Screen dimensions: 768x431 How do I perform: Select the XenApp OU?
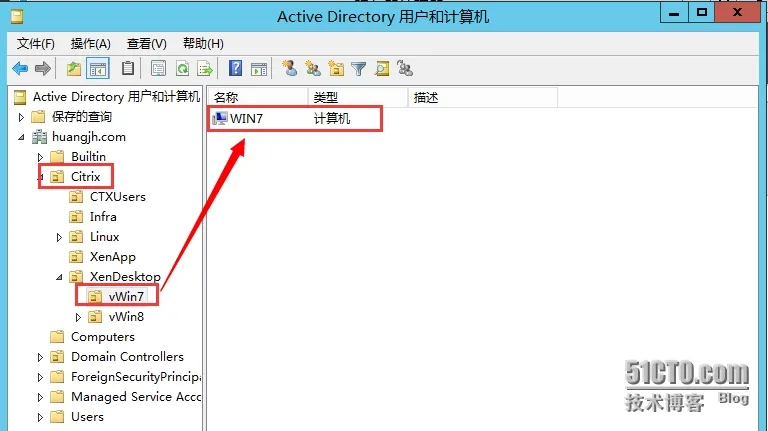[x=113, y=257]
